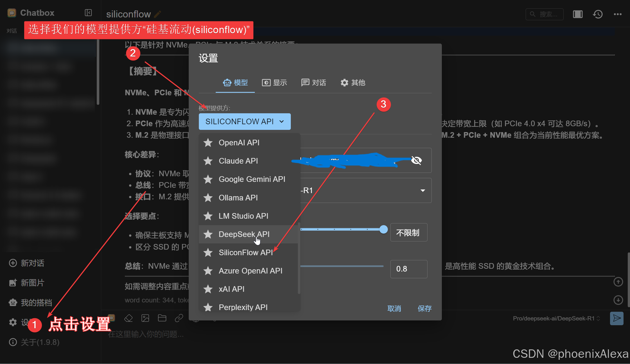Toggle API key visibility eye icon
This screenshot has width=630, height=364.
tap(416, 160)
